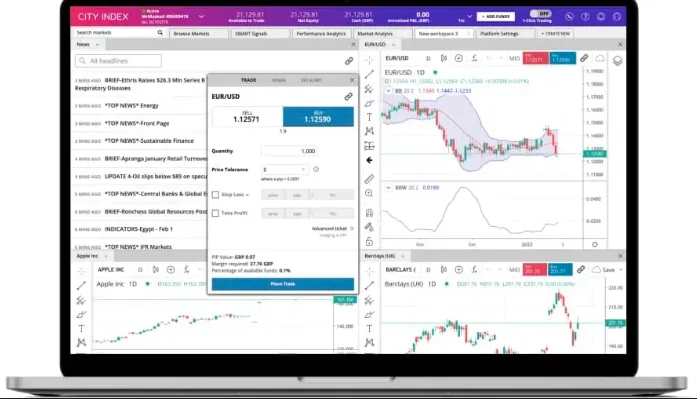The image size is (697, 399).
Task: Collapse the BBW indicator legend
Action: point(388,188)
